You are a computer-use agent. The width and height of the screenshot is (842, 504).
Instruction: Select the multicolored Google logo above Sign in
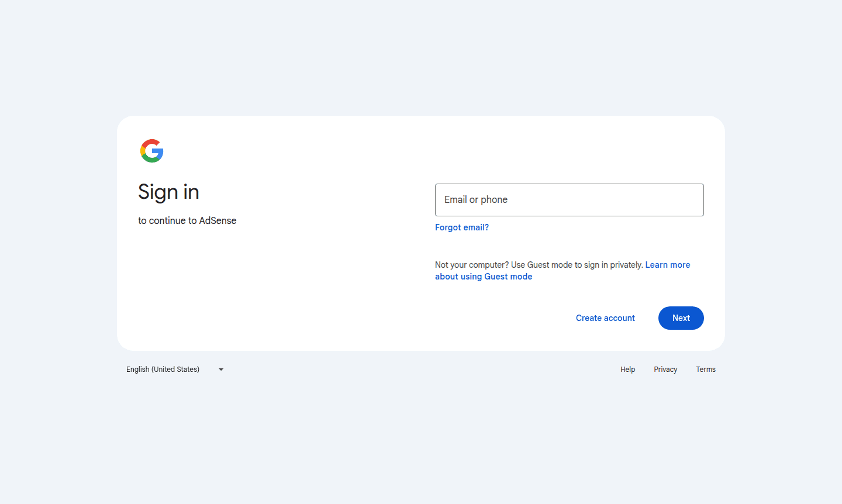[x=151, y=151]
